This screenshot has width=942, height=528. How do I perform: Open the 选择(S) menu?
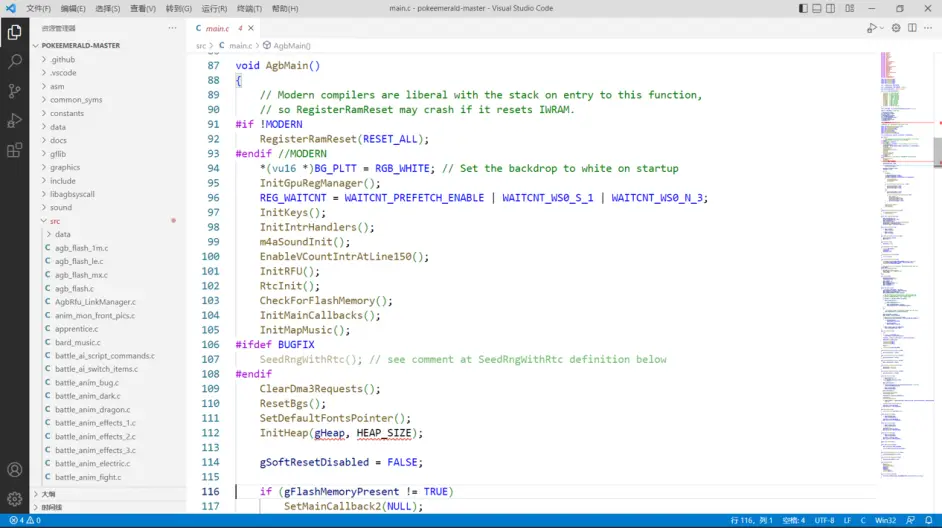pos(108,8)
